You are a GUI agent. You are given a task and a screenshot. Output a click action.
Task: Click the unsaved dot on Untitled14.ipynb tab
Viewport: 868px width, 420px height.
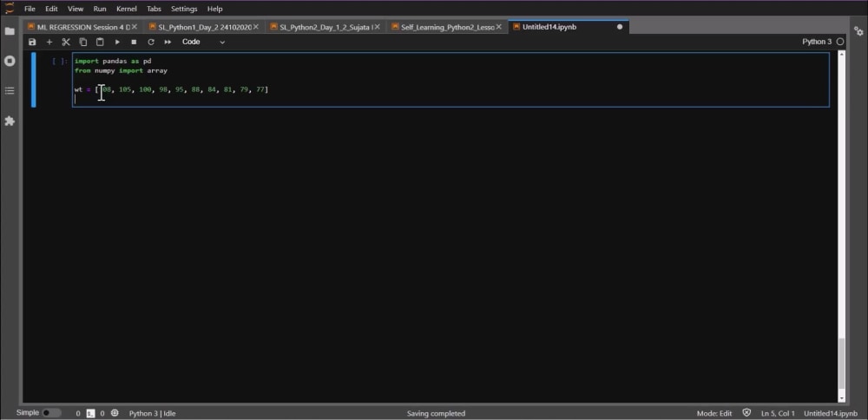(x=620, y=27)
